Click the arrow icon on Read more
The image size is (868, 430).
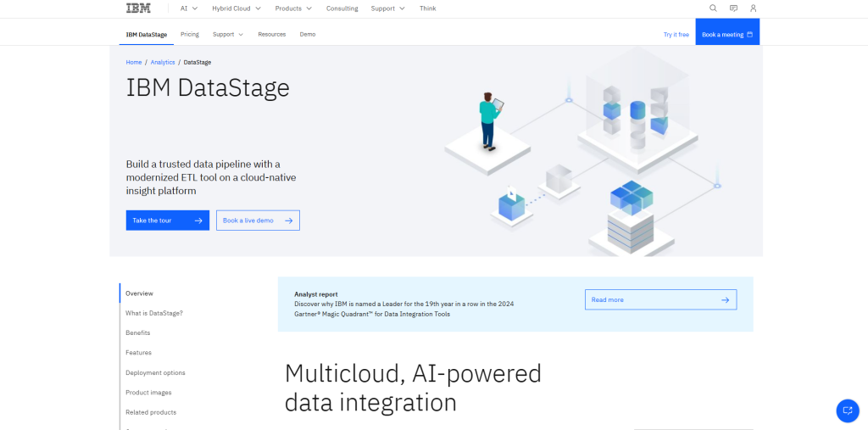726,299
